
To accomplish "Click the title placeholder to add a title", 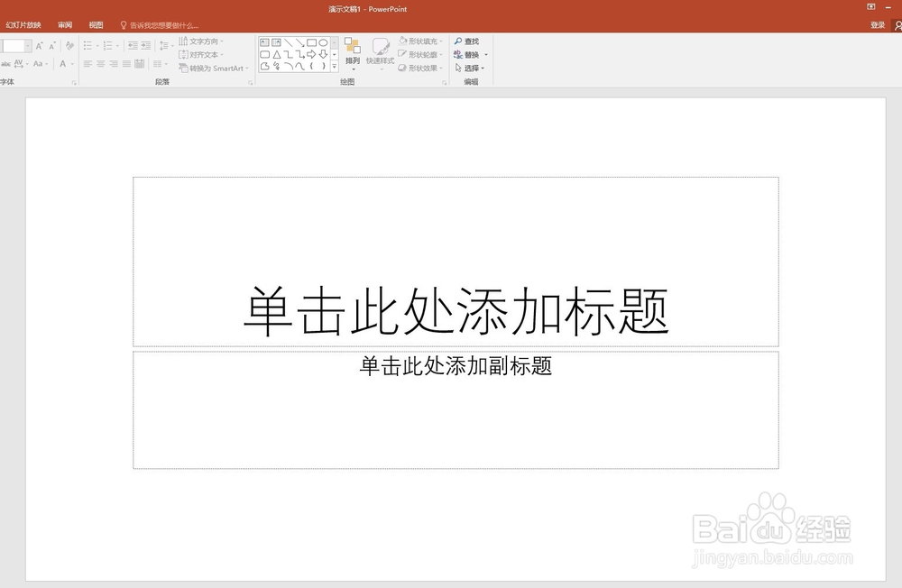I will (x=455, y=309).
